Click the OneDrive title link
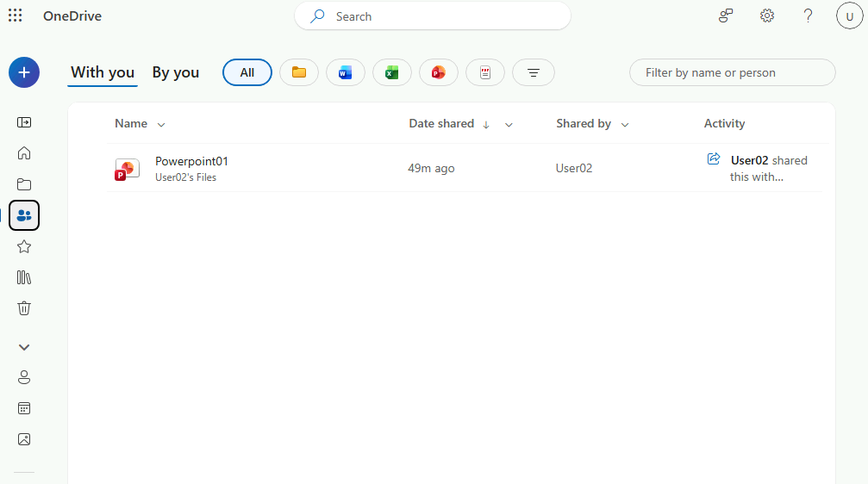The image size is (868, 484). click(x=72, y=16)
